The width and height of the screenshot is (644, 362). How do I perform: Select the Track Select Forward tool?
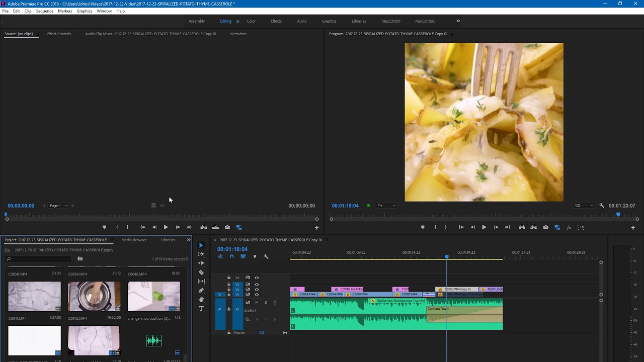coord(201,254)
